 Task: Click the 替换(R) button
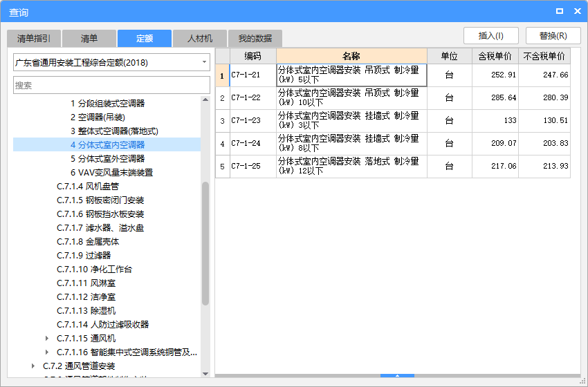[553, 36]
